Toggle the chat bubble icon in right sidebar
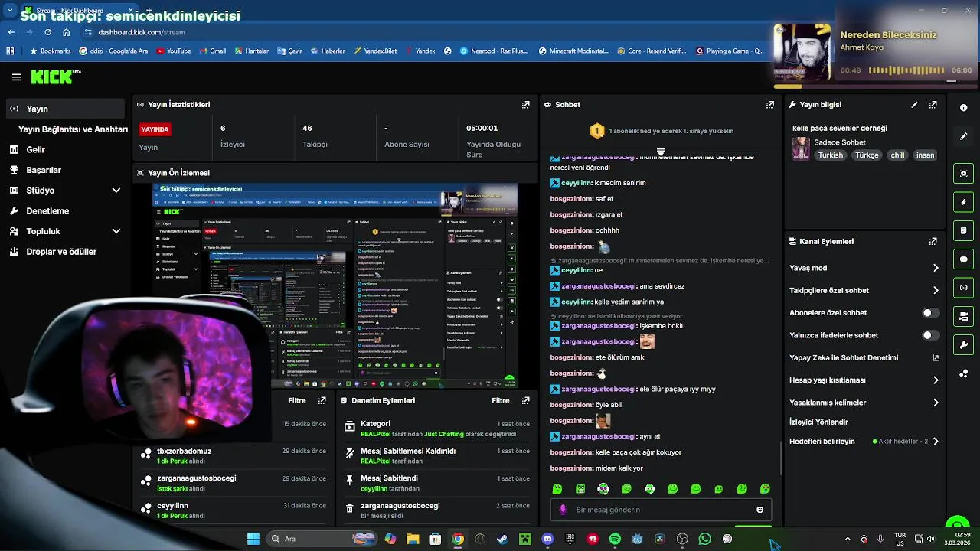Viewport: 980px width, 551px height. point(963,259)
